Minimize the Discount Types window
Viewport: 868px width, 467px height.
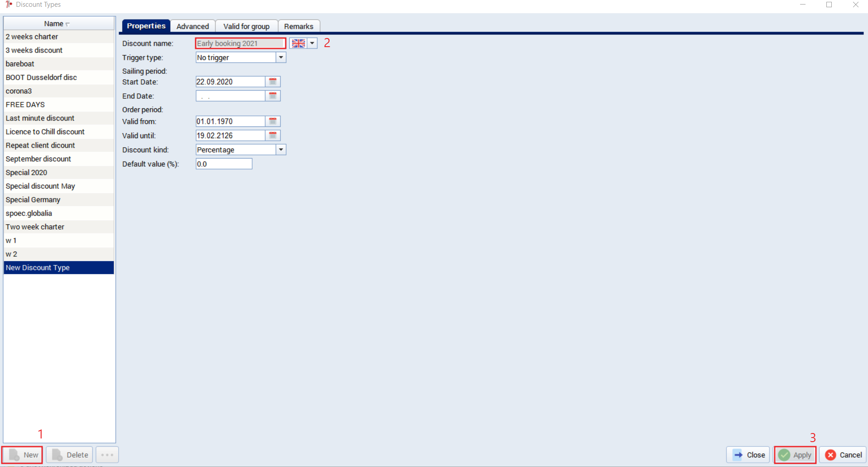(x=803, y=5)
